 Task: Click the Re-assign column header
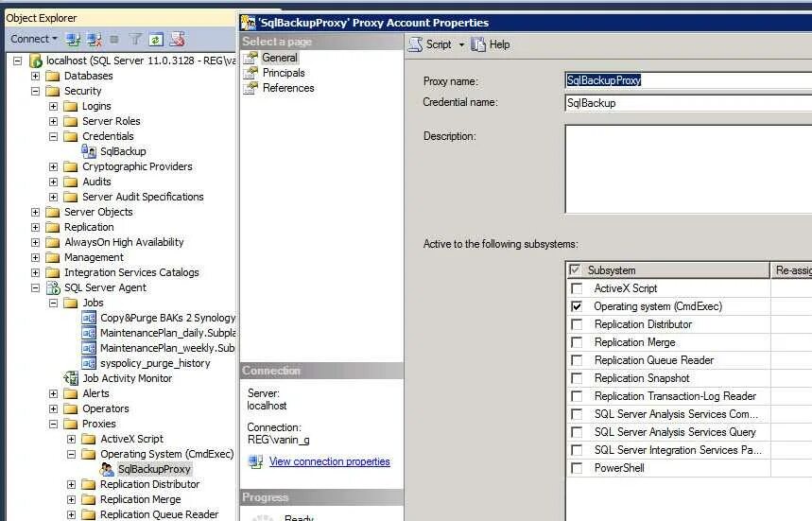[x=791, y=269]
